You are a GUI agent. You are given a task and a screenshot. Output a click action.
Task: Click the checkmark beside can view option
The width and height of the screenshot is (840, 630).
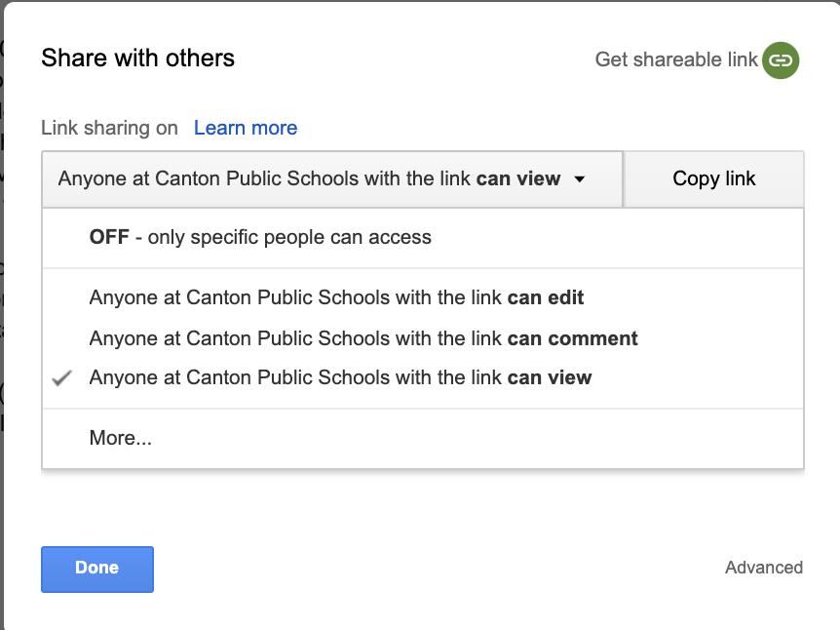[x=63, y=378]
